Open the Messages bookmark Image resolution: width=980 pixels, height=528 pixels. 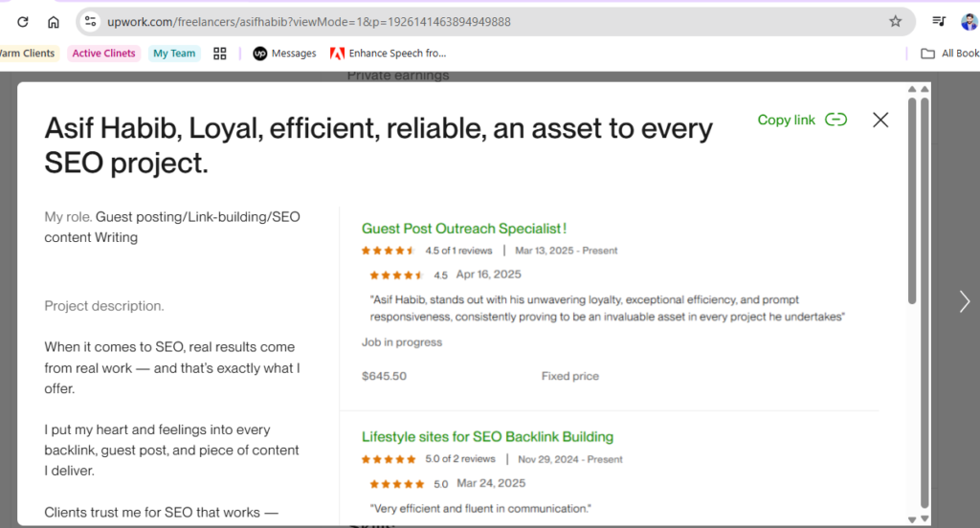[284, 54]
